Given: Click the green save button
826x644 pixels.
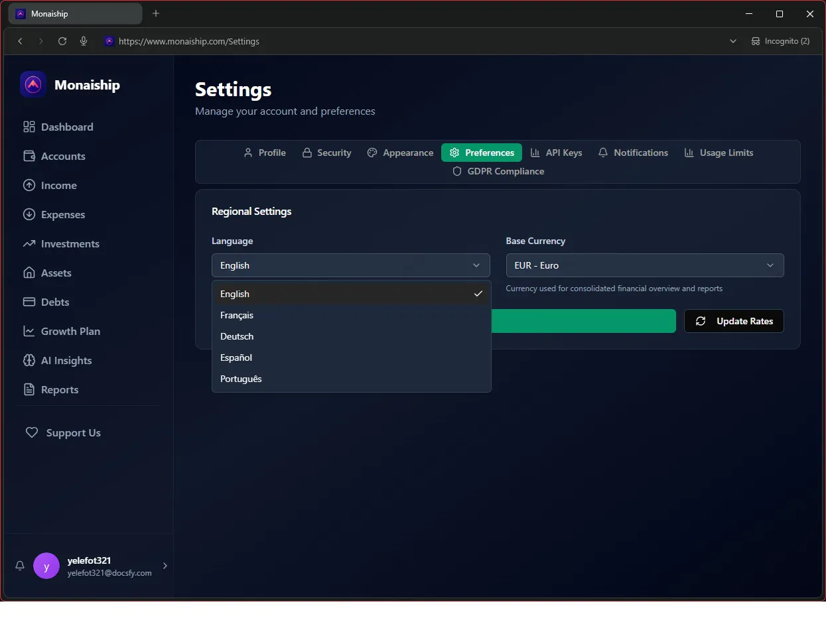Looking at the screenshot, I should pos(583,321).
